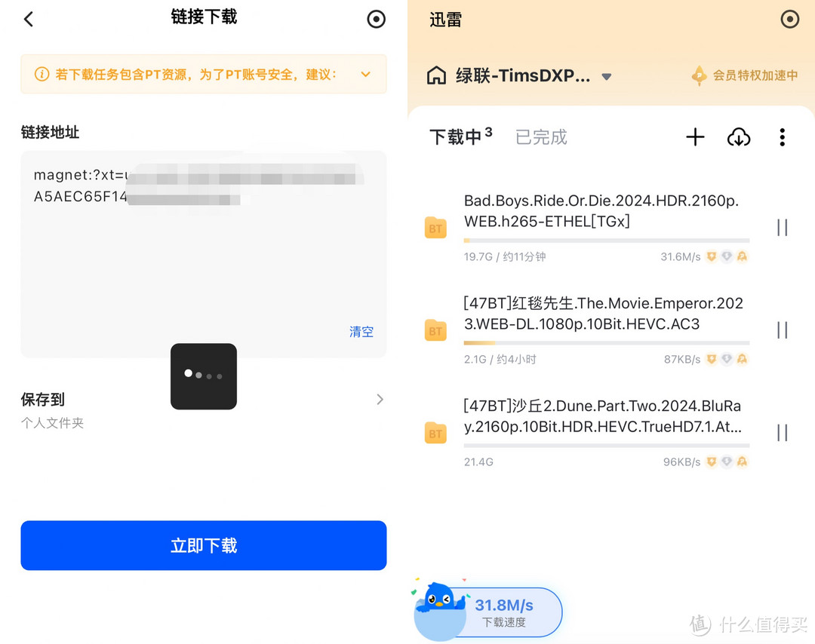
Task: Expand the 保存到 folder selection
Action: pos(380,399)
